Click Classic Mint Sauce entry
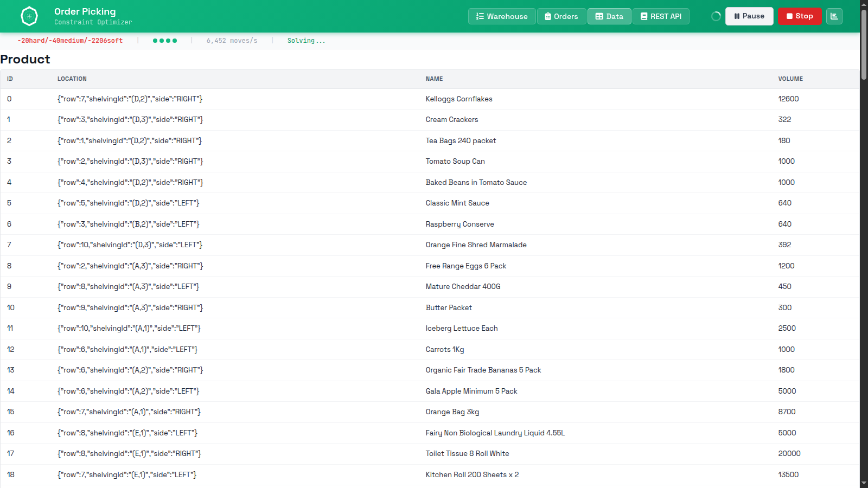The image size is (868, 488). (457, 203)
